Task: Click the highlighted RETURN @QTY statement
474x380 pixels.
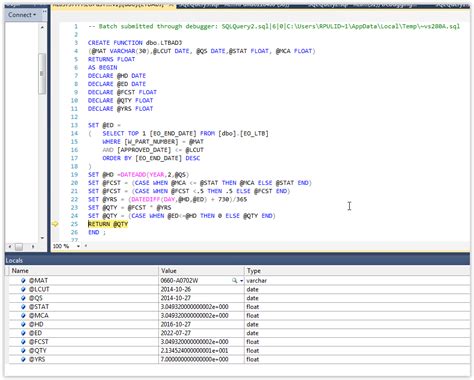Action: click(108, 224)
